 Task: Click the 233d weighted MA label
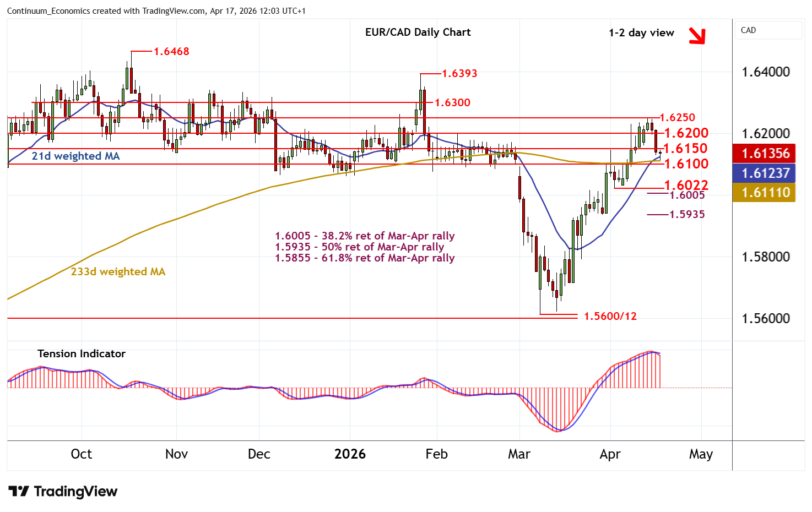(118, 271)
